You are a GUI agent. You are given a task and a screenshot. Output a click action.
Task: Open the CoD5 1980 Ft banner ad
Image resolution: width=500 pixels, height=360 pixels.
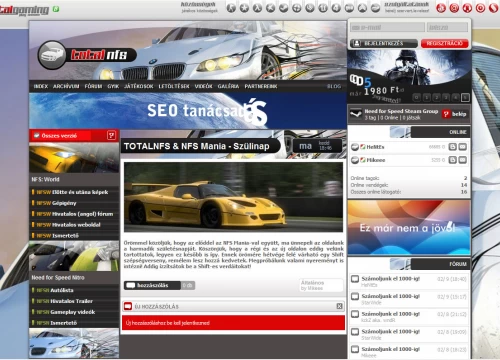tap(409, 77)
